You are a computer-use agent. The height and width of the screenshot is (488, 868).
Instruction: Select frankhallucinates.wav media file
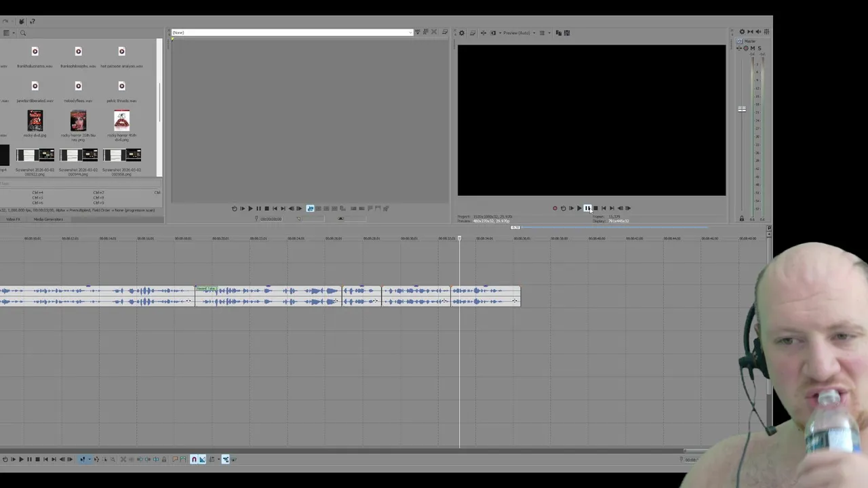pyautogui.click(x=35, y=58)
